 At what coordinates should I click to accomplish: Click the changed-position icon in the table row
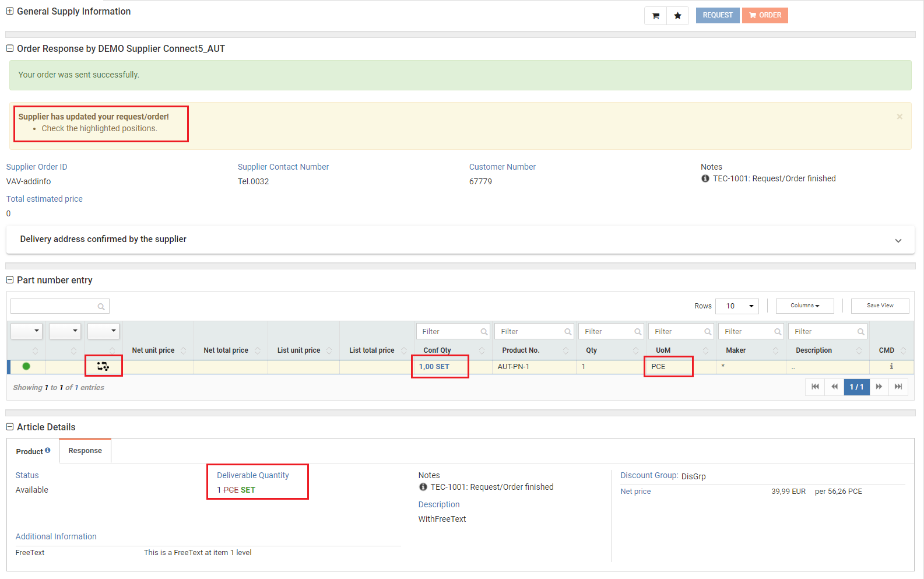[x=103, y=366]
